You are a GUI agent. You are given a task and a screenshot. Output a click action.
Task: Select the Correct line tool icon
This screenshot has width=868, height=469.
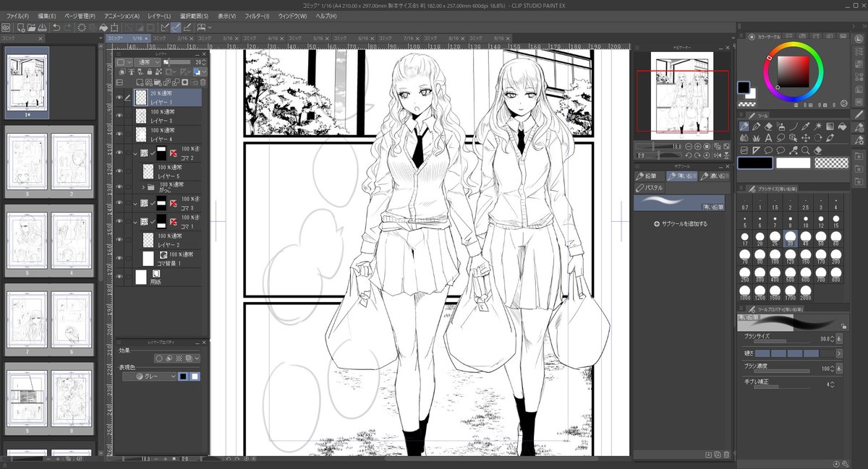click(793, 151)
